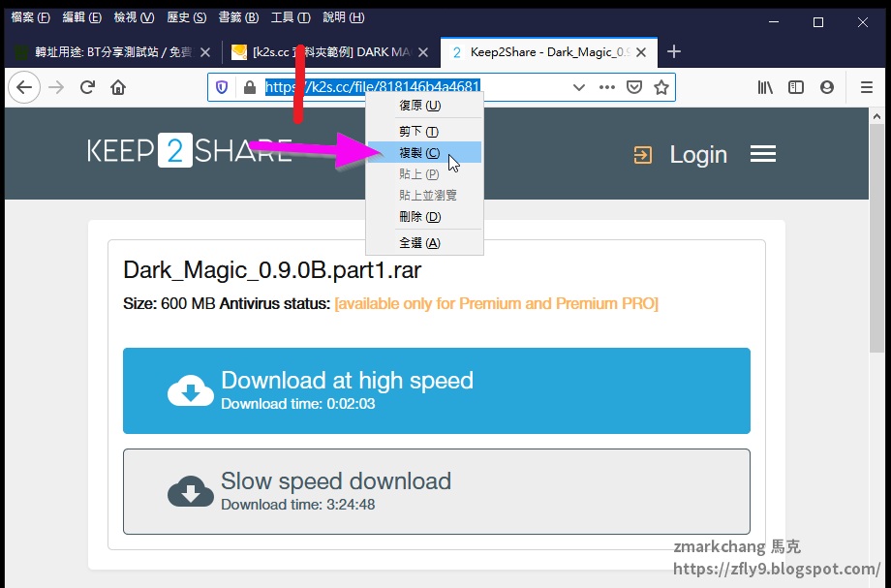Open the 檔案 (F) menu
891x588 pixels.
point(30,17)
